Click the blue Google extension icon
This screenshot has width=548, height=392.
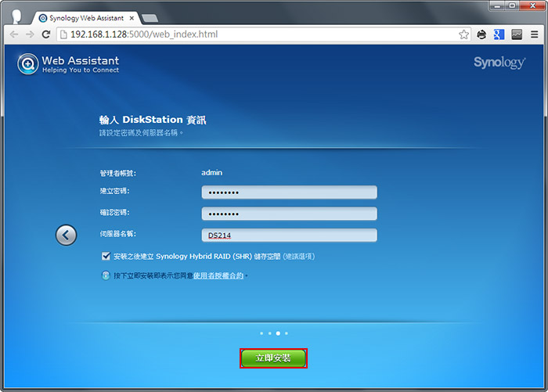coord(499,34)
